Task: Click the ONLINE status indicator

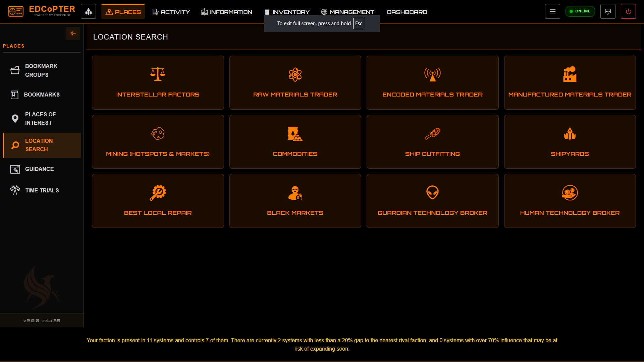Action: [x=580, y=11]
